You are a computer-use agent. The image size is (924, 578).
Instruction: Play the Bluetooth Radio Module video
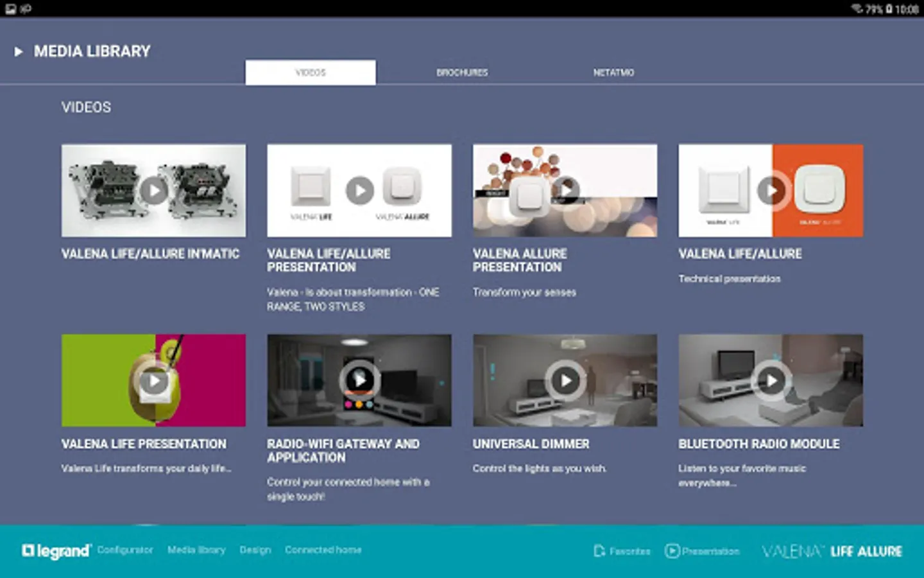click(x=771, y=380)
